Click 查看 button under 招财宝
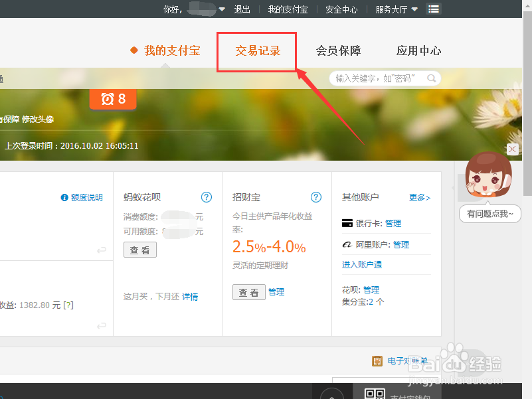Viewport: 532px width, 399px height. [248, 292]
